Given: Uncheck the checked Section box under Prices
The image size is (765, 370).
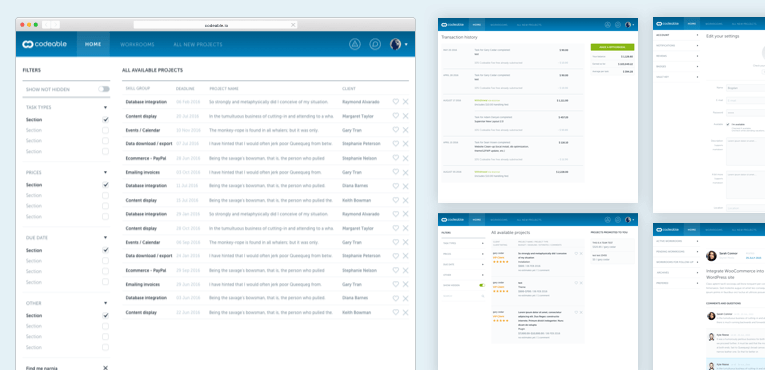Looking at the screenshot, I should point(105,185).
